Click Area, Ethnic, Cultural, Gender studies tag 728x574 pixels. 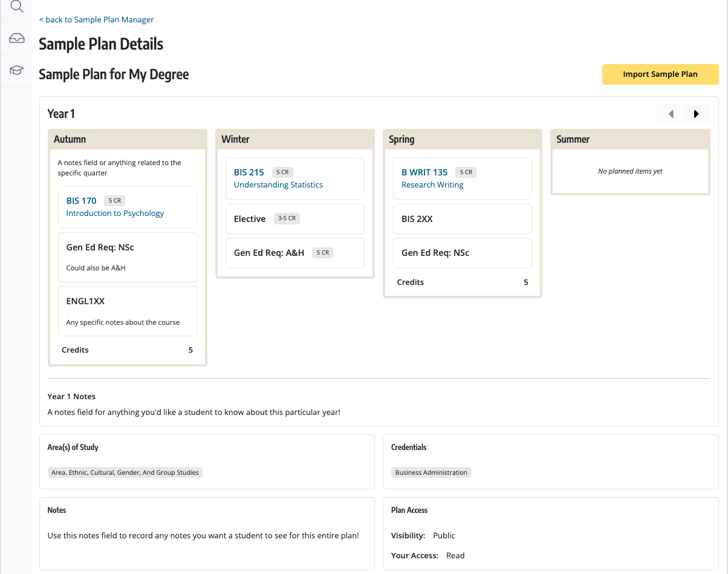pyautogui.click(x=125, y=472)
